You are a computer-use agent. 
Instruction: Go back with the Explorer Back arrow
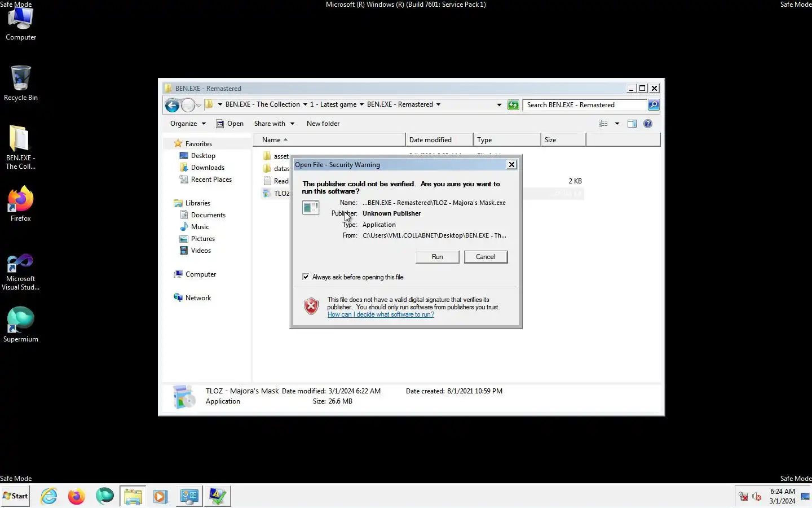coord(173,105)
